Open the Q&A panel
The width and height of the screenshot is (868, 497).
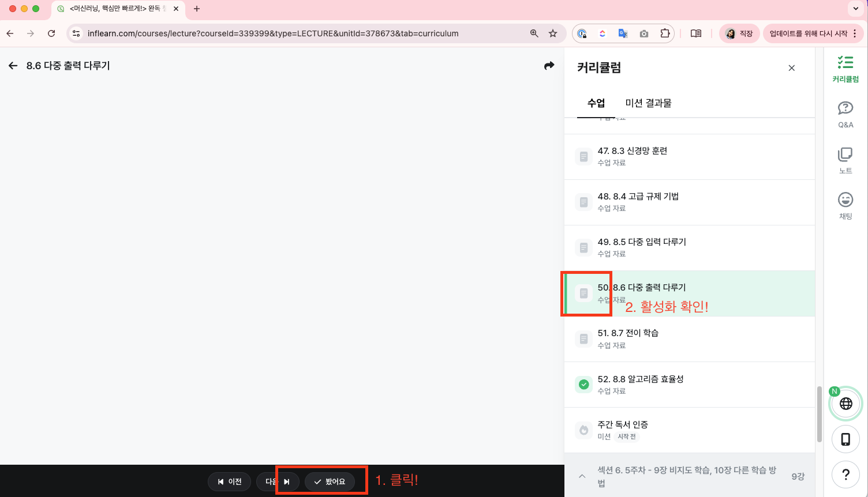(845, 113)
